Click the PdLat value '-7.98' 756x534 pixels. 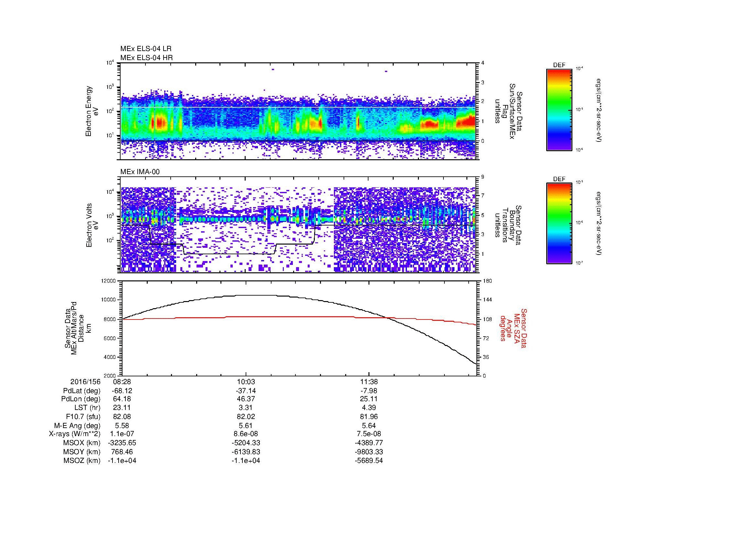tap(369, 391)
